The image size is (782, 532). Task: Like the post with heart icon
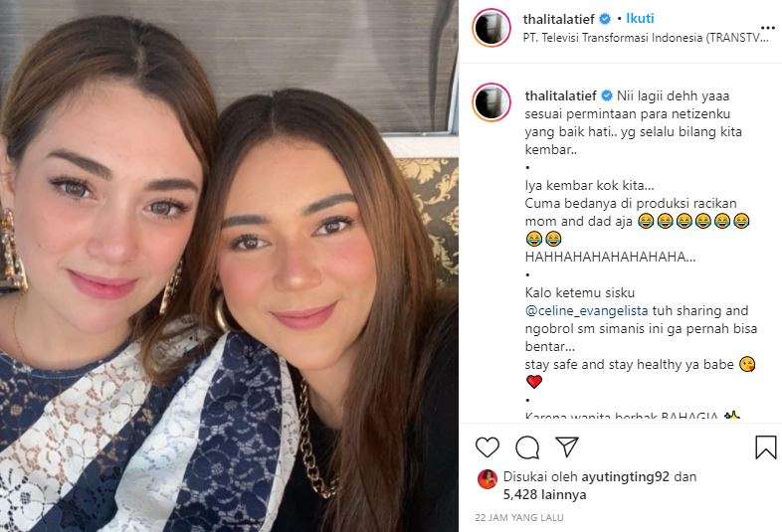pos(488,447)
